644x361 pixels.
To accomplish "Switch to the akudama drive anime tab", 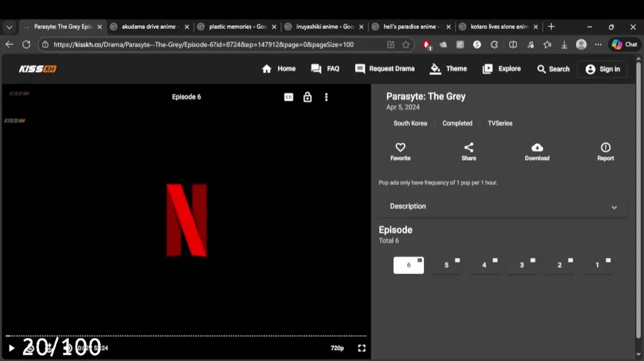I will 149,27.
